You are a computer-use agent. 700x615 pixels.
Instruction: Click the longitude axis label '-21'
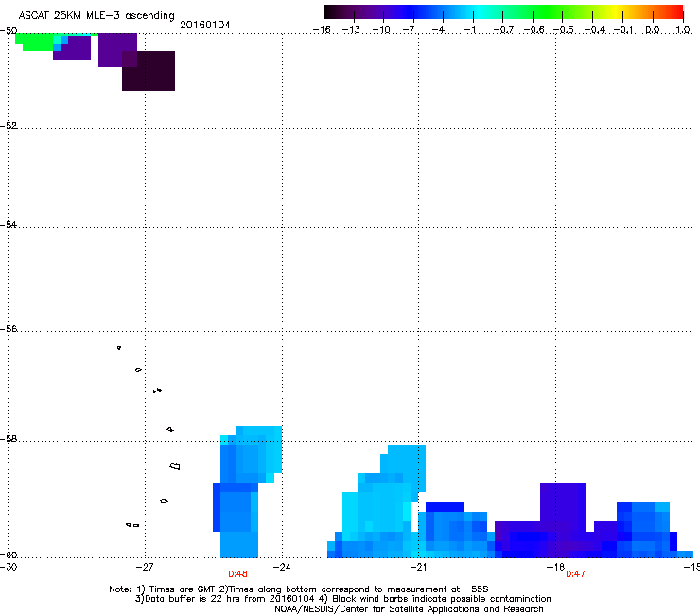[418, 567]
